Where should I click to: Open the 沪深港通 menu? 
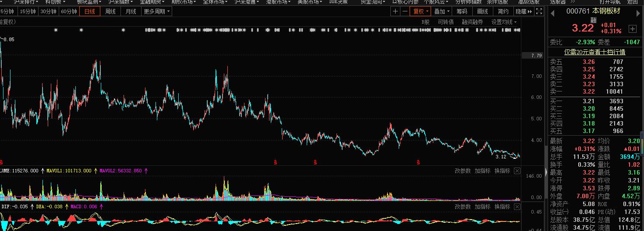pos(247,2)
